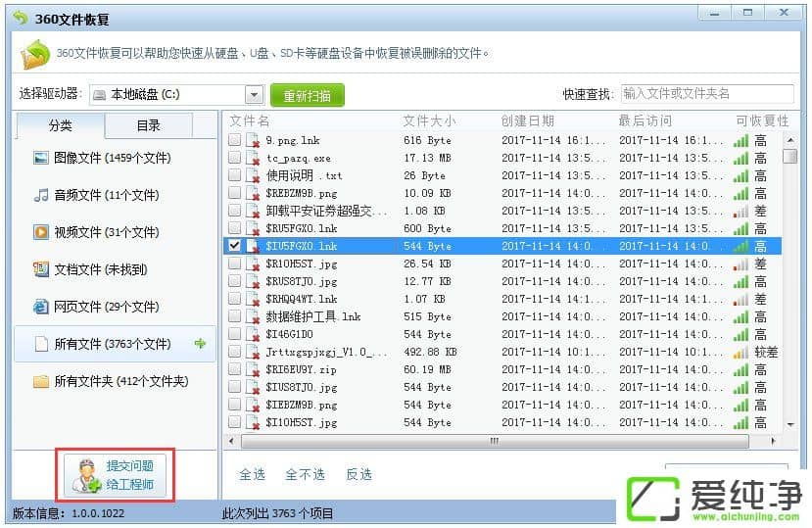Sort by the 文件大小 column header
Image resolution: width=812 pixels, height=528 pixels.
(429, 121)
